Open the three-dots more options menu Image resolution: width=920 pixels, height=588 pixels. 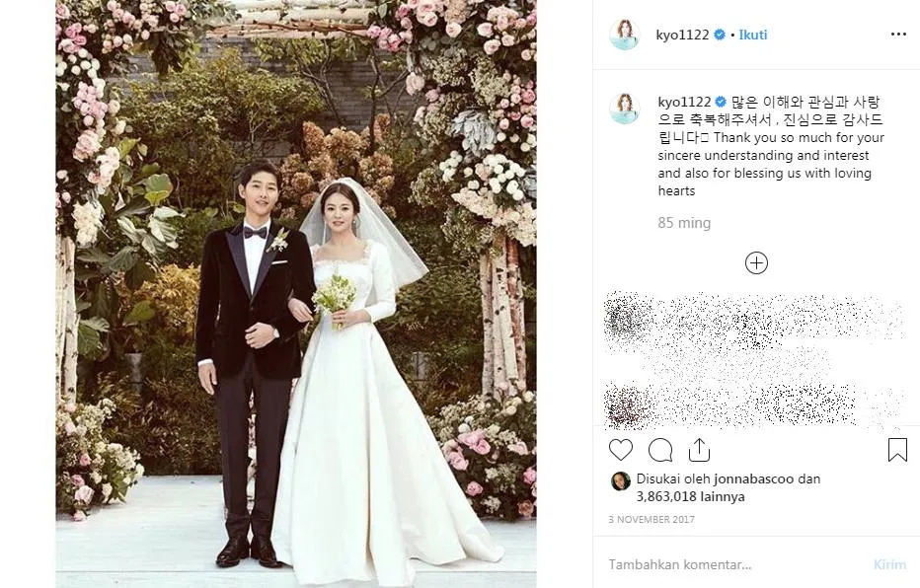click(898, 35)
